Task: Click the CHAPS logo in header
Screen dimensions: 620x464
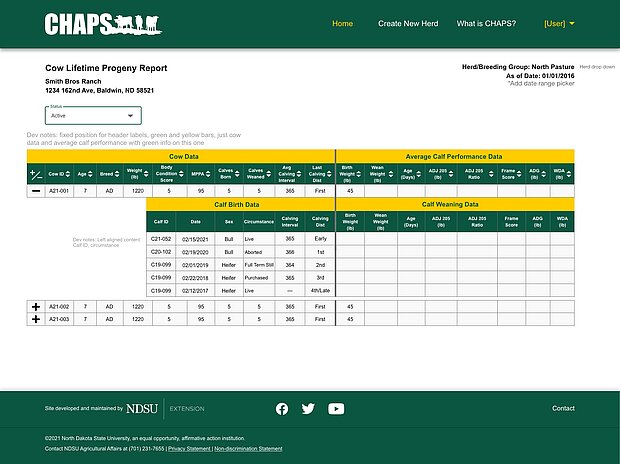Action: coord(100,23)
